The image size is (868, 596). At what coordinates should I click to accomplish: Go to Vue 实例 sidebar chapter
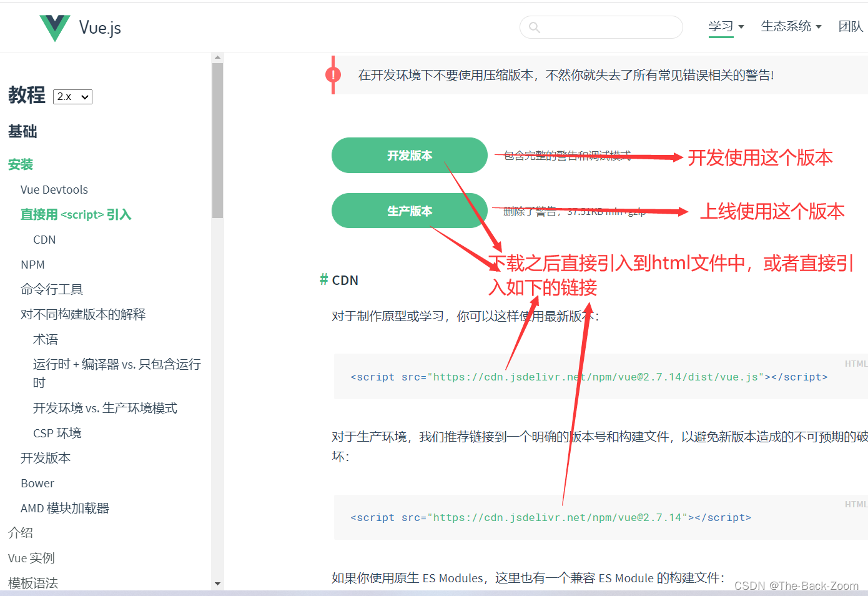pyautogui.click(x=31, y=558)
